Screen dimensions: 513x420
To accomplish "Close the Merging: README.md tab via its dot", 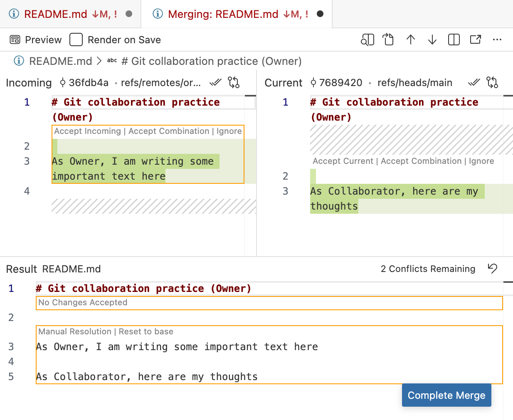I will [320, 14].
